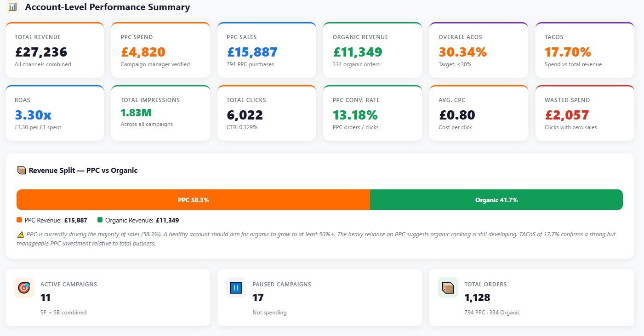Image resolution: width=644 pixels, height=336 pixels.
Task: Select the PPC Sales £15,887 card value
Action: click(x=252, y=52)
